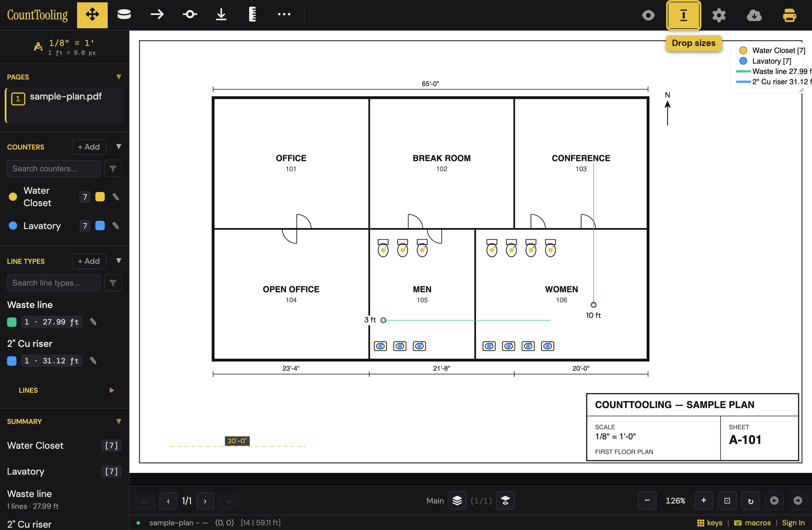Click the scale calibration compass icon
Screen dimensions: 812x530
click(x=38, y=46)
